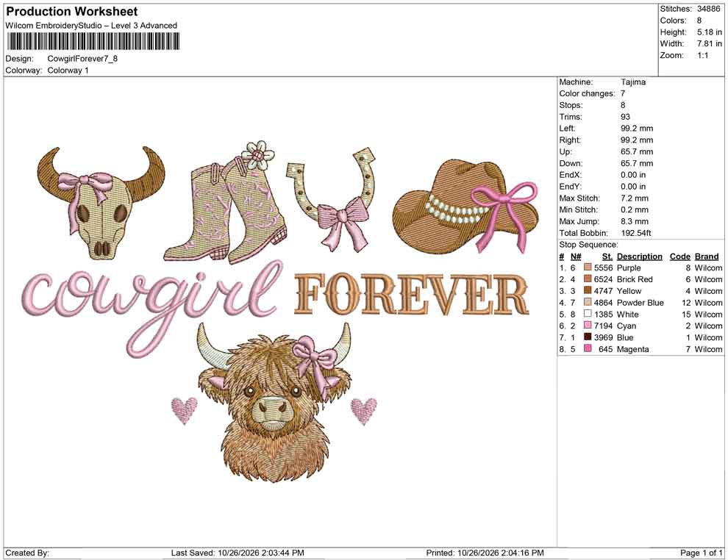
Task: Click the cowboy hat embroidery graphic
Action: click(465, 207)
